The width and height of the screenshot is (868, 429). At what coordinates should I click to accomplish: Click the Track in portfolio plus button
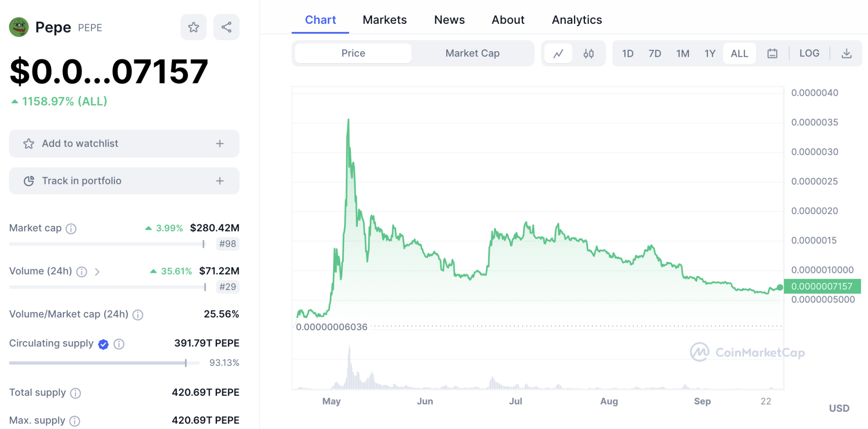220,181
